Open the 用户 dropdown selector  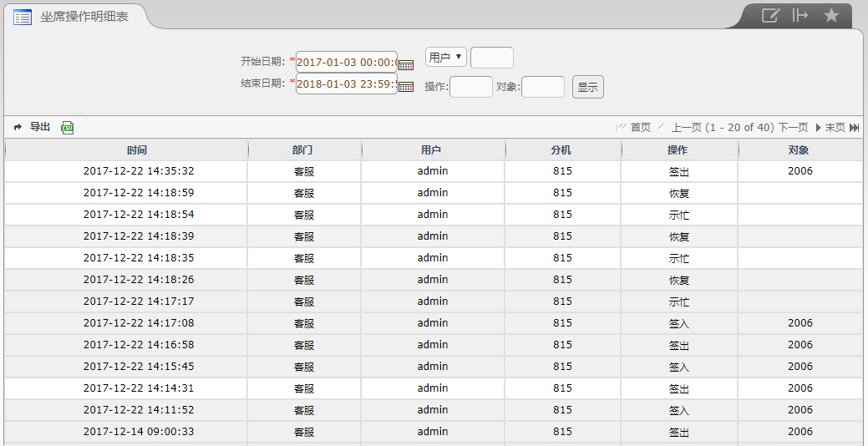coord(446,58)
